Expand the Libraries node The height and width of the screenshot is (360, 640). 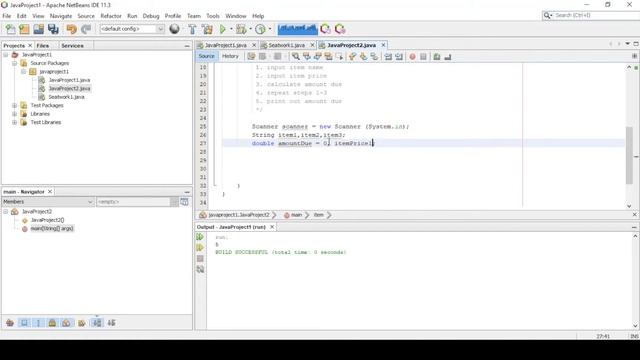15,114
